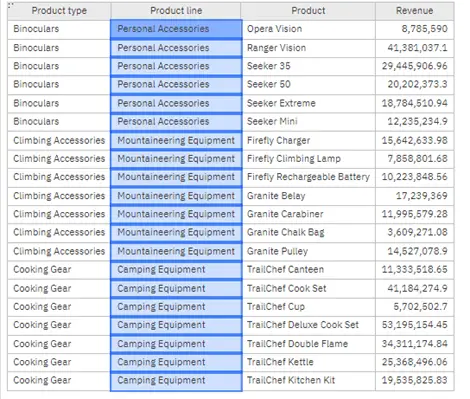
Task: Select Cooking Gear in the TrailChef Double Flame row
Action: pos(59,344)
